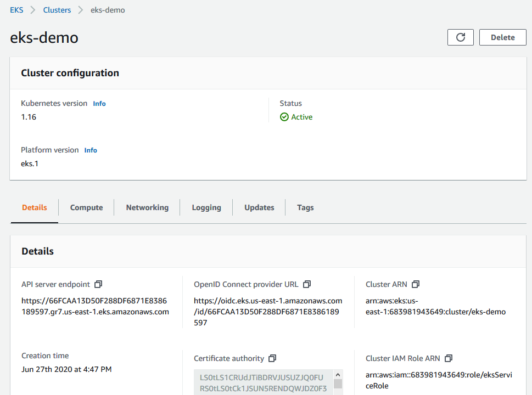Click the cluster/eks-demo ARN text
Image resolution: width=532 pixels, height=395 pixels.
click(x=435, y=306)
